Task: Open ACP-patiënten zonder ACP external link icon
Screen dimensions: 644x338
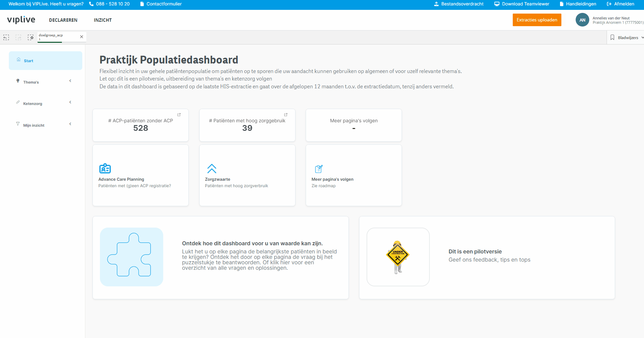Action: click(179, 115)
